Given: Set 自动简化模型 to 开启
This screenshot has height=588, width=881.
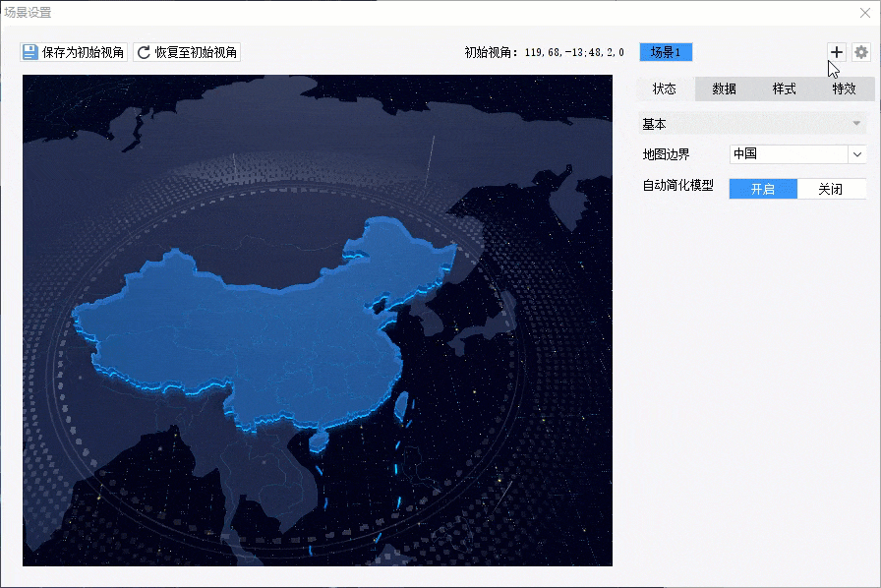Looking at the screenshot, I should [763, 189].
